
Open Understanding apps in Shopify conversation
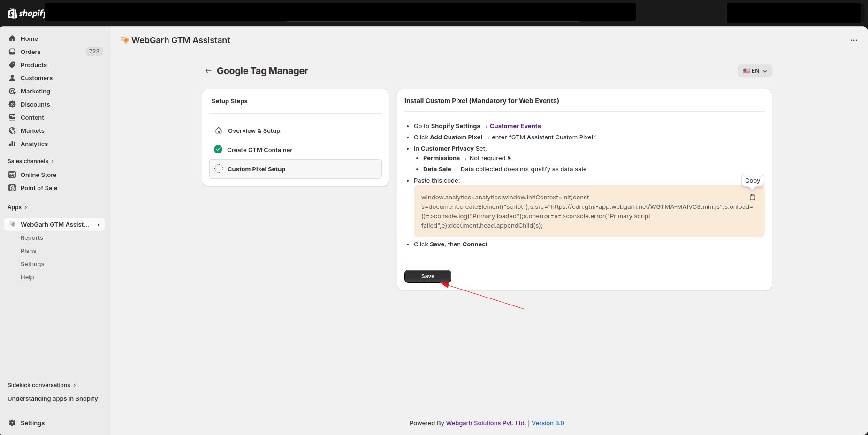coord(53,399)
